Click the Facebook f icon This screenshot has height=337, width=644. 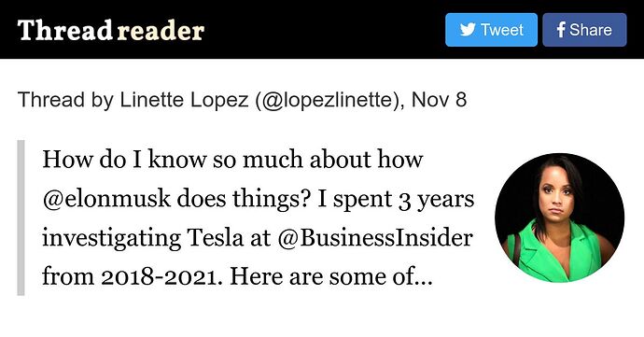561,30
